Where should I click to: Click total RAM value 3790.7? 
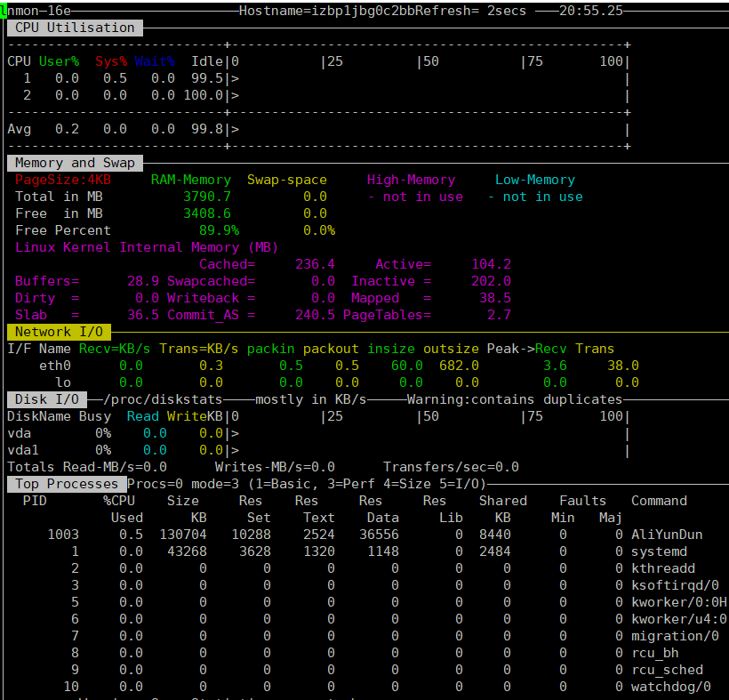tap(207, 197)
